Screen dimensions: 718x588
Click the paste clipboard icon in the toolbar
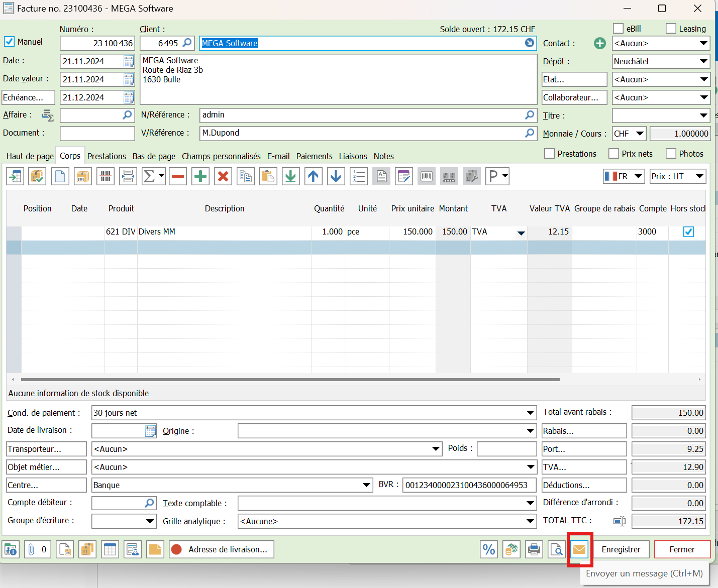(x=268, y=176)
